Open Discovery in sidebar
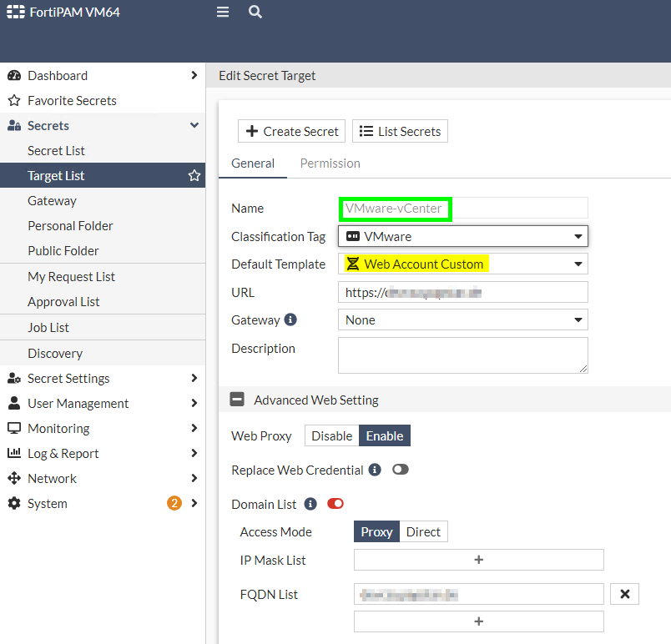Viewport: 671px width, 644px height. pos(103,353)
